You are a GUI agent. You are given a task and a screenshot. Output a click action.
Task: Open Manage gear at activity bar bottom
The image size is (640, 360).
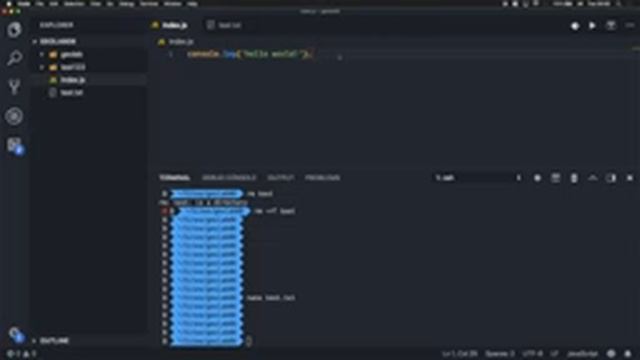16,335
